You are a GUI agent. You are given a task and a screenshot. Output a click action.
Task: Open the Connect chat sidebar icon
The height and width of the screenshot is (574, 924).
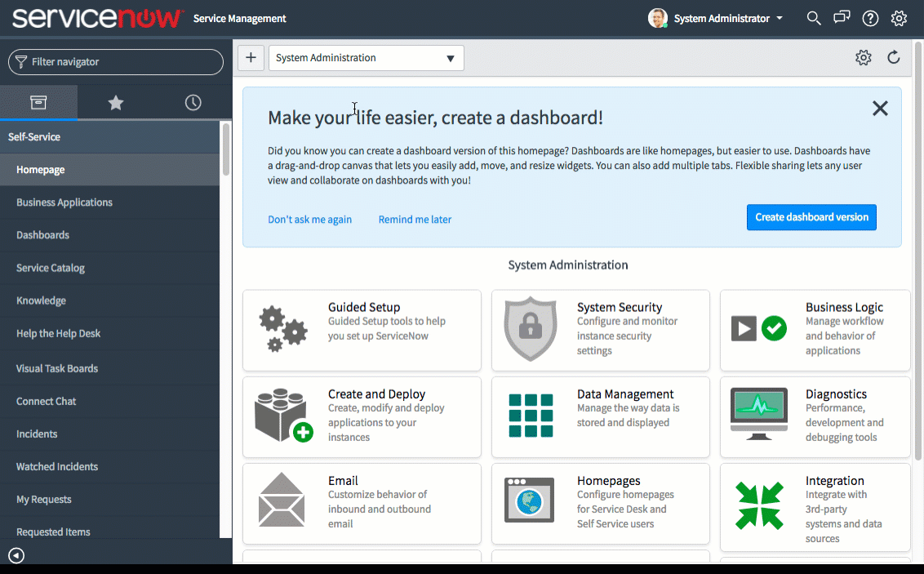tap(842, 18)
